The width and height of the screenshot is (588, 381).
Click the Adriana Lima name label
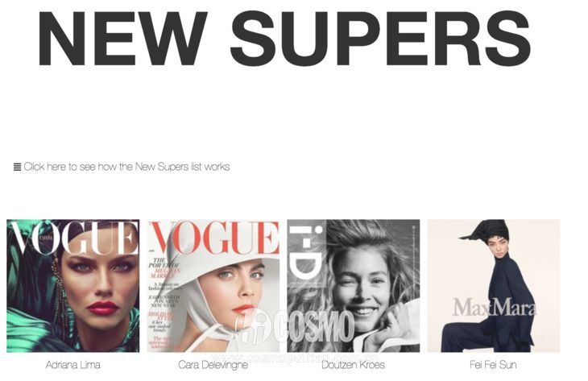[x=73, y=365]
